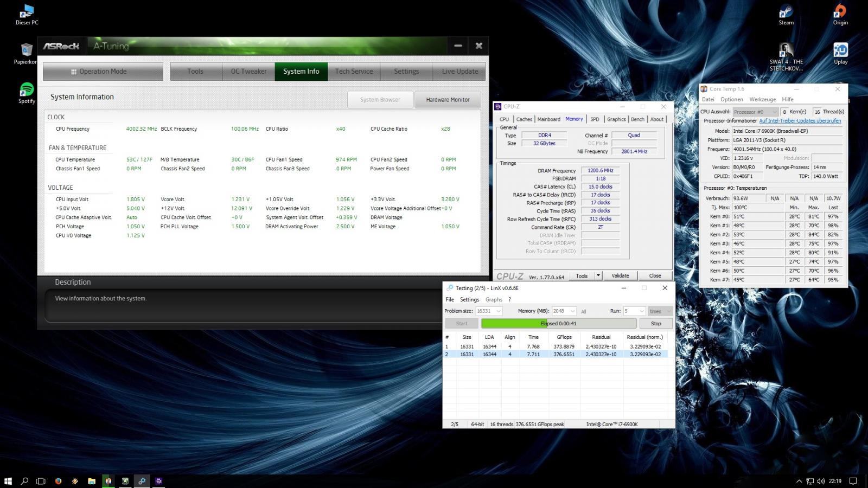Open the LinX help question-mark menu
The height and width of the screenshot is (488, 868).
coord(509,299)
